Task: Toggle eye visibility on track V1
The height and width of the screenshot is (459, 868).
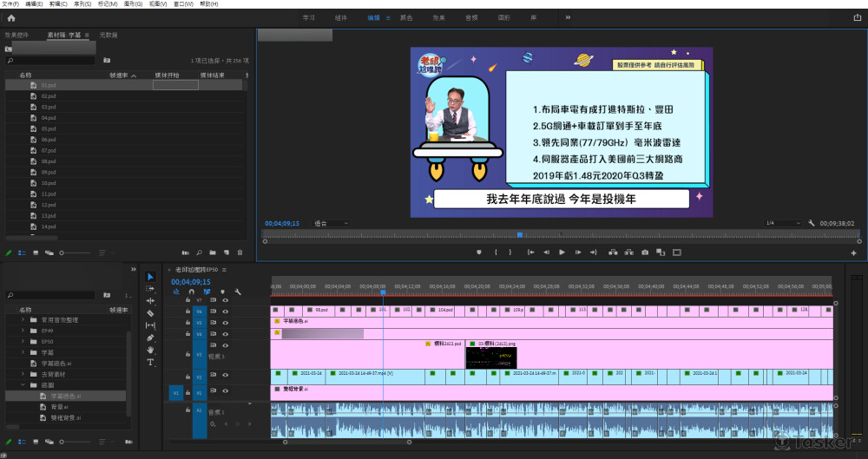Action: (225, 393)
